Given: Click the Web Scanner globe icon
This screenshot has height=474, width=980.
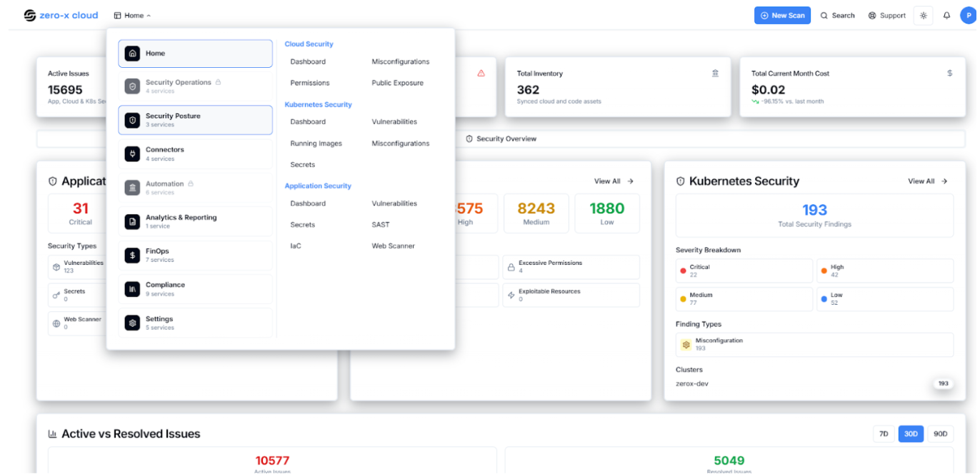Looking at the screenshot, I should tap(56, 323).
